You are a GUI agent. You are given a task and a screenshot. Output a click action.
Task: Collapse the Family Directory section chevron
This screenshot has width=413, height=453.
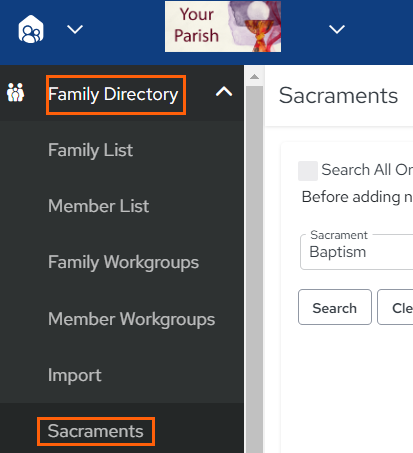pyautogui.click(x=224, y=92)
